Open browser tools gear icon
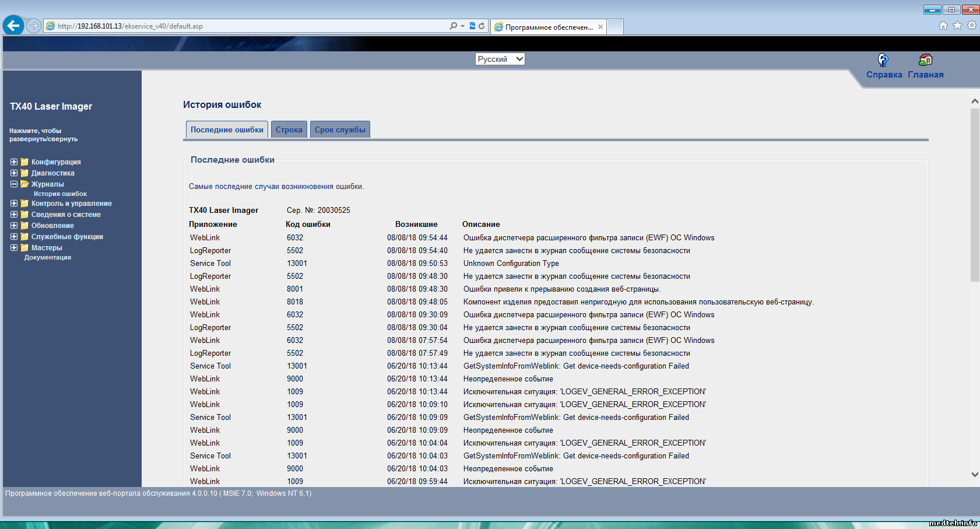980x529 pixels. (971, 26)
